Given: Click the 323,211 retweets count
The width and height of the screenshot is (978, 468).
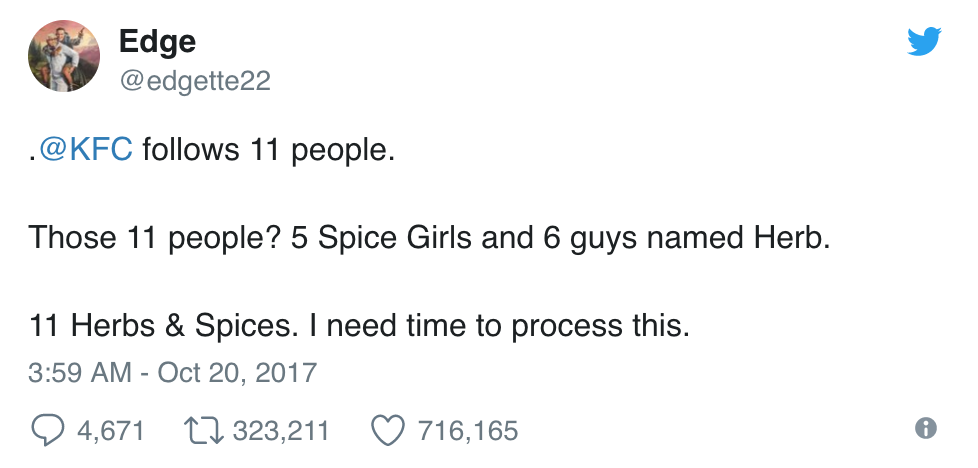Looking at the screenshot, I should pyautogui.click(x=280, y=431).
